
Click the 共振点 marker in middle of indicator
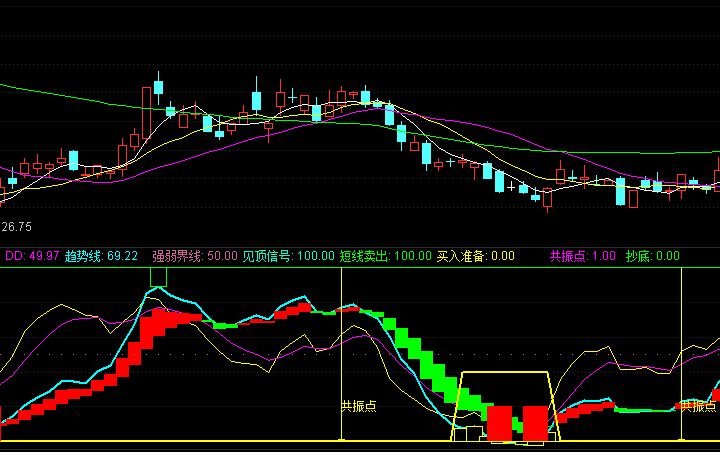[359, 406]
